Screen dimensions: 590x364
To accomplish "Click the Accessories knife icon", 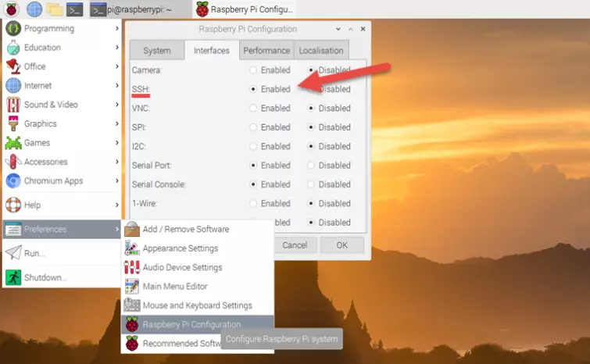I will click(13, 162).
